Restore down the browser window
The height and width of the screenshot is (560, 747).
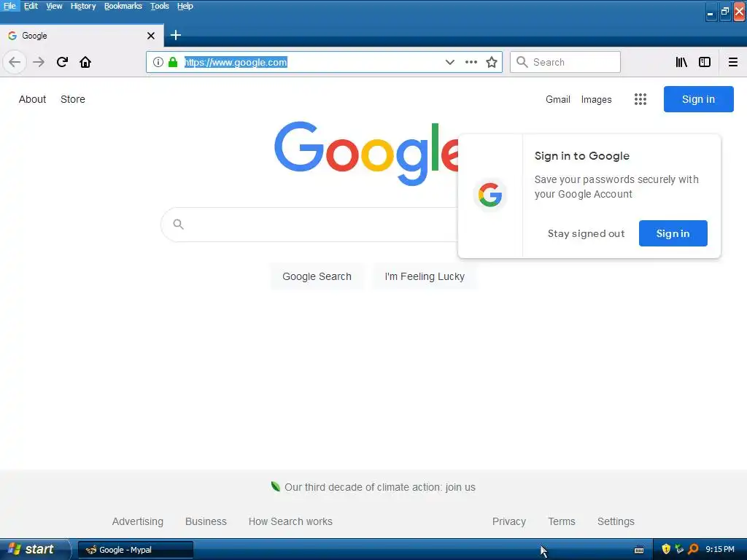tap(724, 12)
